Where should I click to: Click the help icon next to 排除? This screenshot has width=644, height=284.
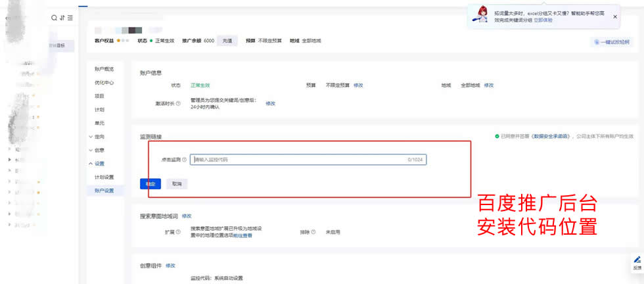[313, 232]
